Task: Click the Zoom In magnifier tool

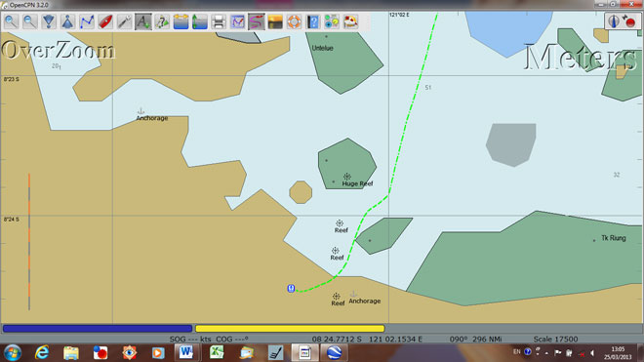Action: point(11,21)
